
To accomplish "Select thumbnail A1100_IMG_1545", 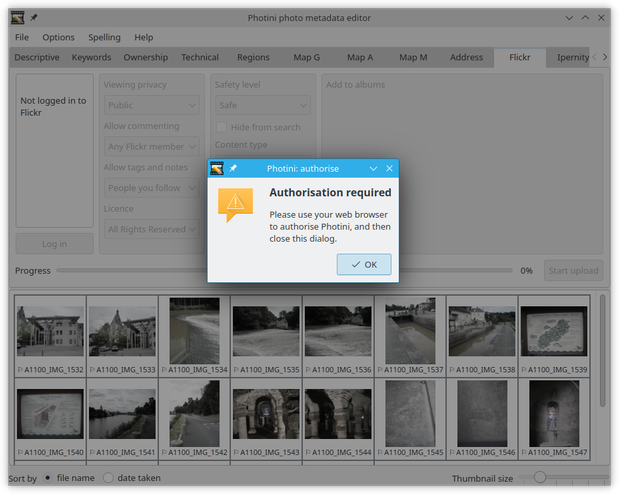I will pyautogui.click(x=410, y=419).
